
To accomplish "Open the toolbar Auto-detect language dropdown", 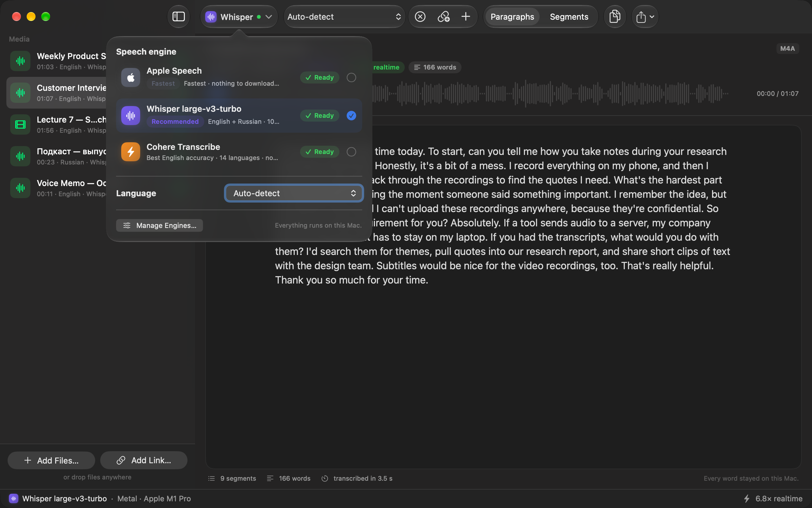I will (x=344, y=17).
